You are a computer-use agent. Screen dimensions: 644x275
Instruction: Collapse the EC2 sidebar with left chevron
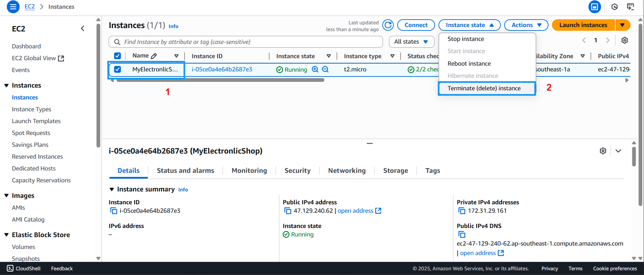83,29
